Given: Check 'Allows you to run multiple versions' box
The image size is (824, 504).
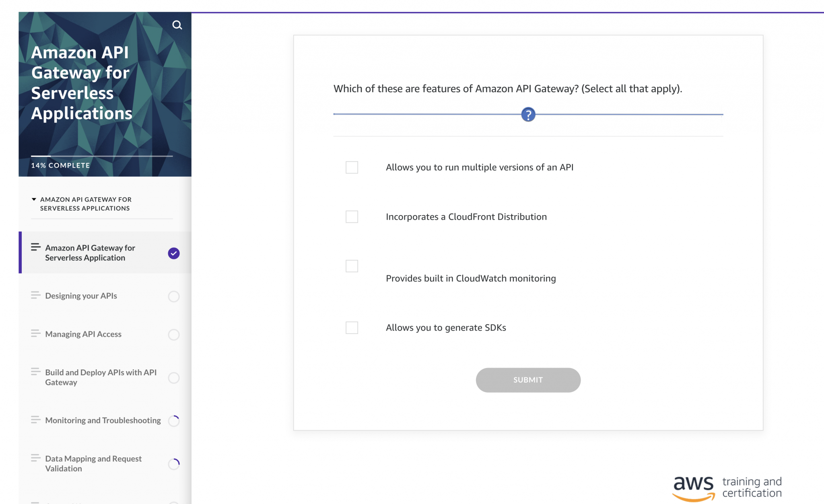Looking at the screenshot, I should (352, 167).
